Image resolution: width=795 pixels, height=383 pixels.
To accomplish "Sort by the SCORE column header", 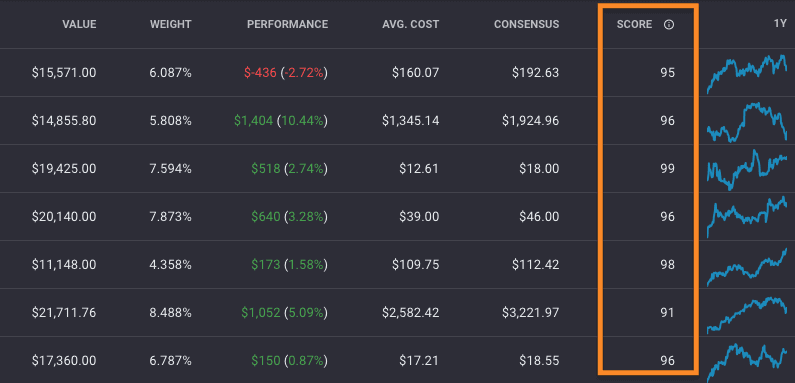I will [x=634, y=24].
